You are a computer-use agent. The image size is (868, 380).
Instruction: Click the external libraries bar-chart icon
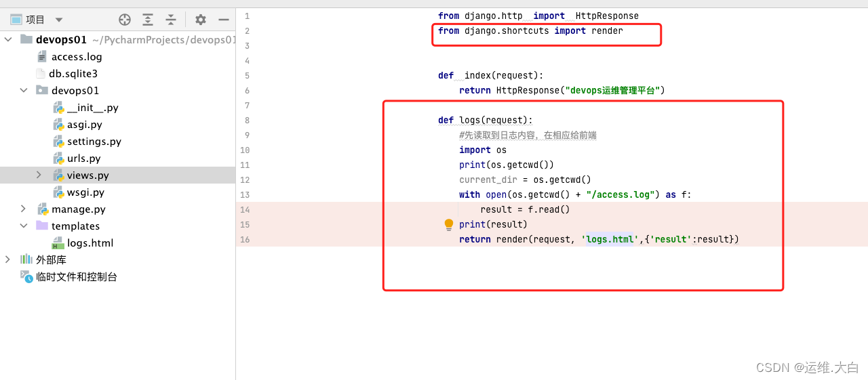point(26,259)
